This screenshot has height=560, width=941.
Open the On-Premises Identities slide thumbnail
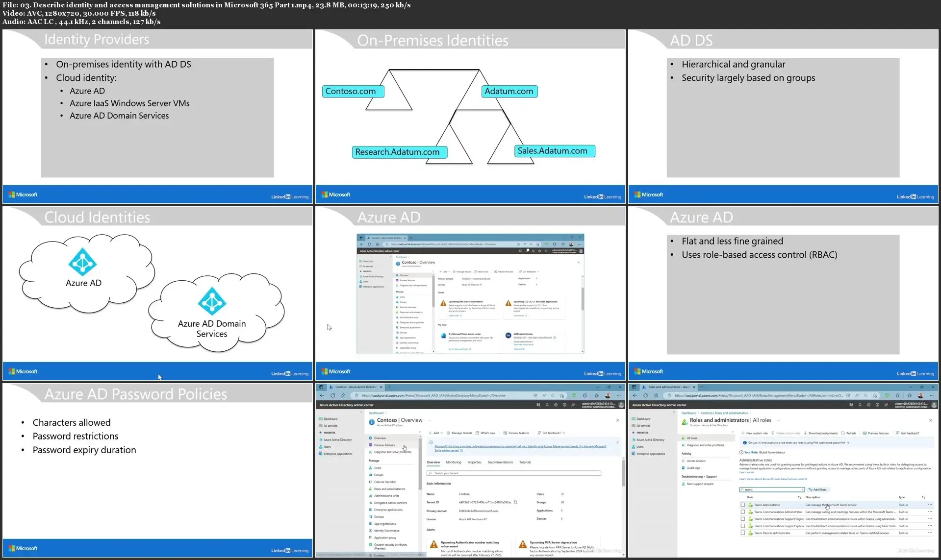[470, 116]
